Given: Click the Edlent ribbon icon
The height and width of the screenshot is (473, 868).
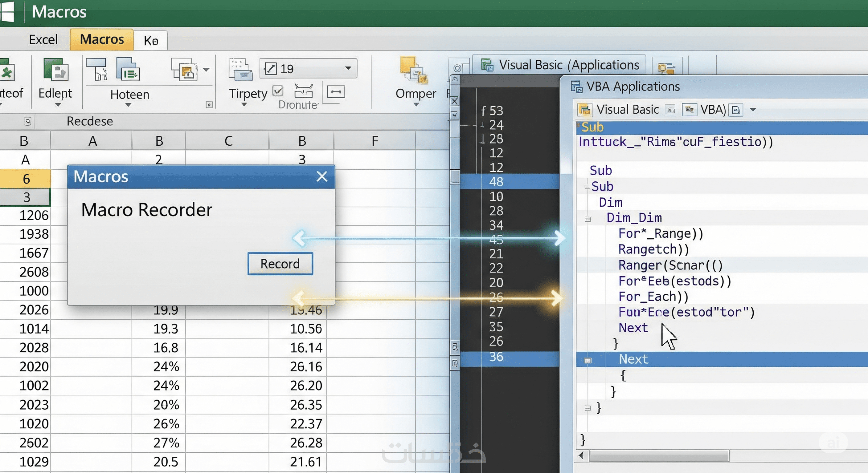Looking at the screenshot, I should pyautogui.click(x=55, y=69).
